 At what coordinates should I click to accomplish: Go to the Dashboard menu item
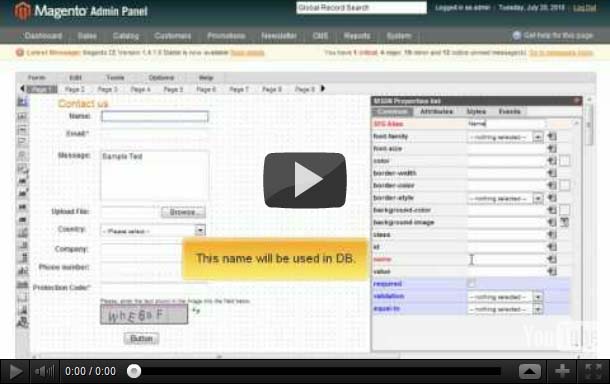(x=43, y=36)
